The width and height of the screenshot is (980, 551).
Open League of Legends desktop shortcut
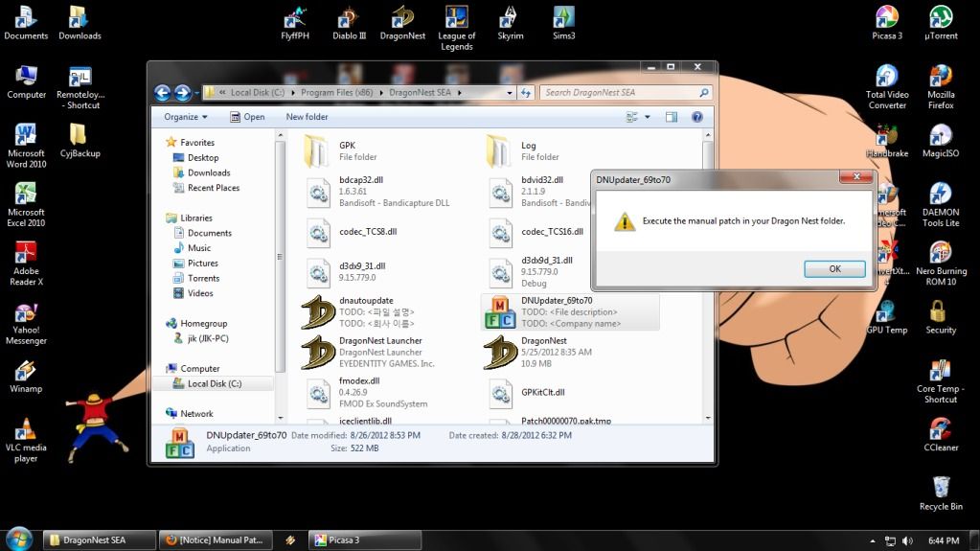pyautogui.click(x=456, y=27)
